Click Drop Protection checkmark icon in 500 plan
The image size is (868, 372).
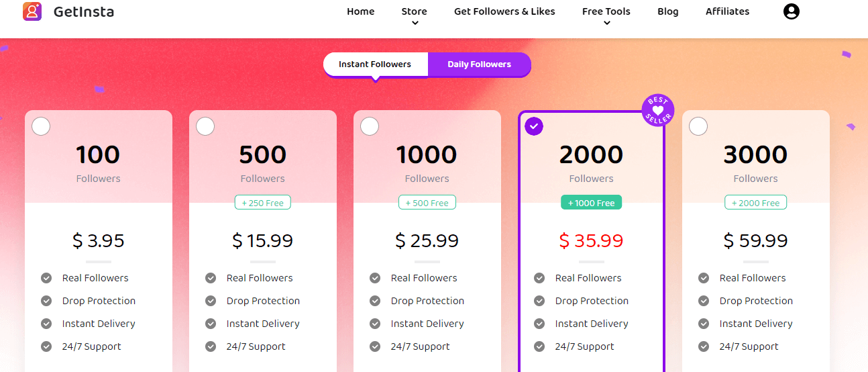pyautogui.click(x=211, y=301)
